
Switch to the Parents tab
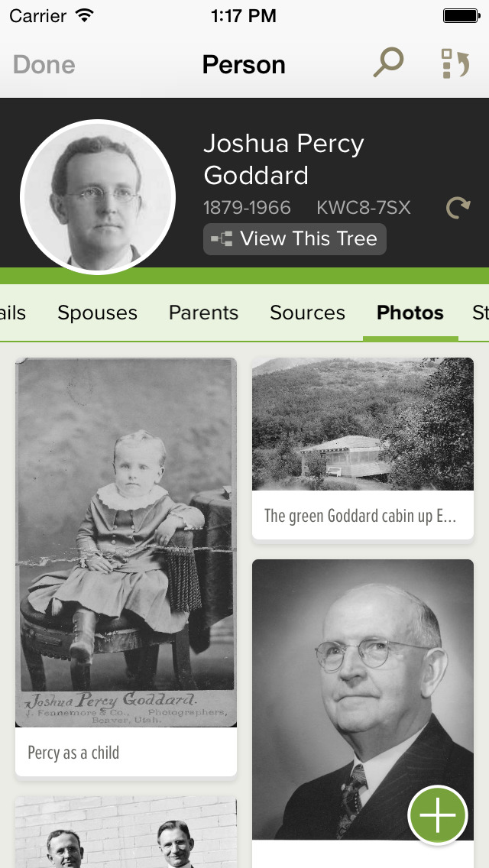203,313
